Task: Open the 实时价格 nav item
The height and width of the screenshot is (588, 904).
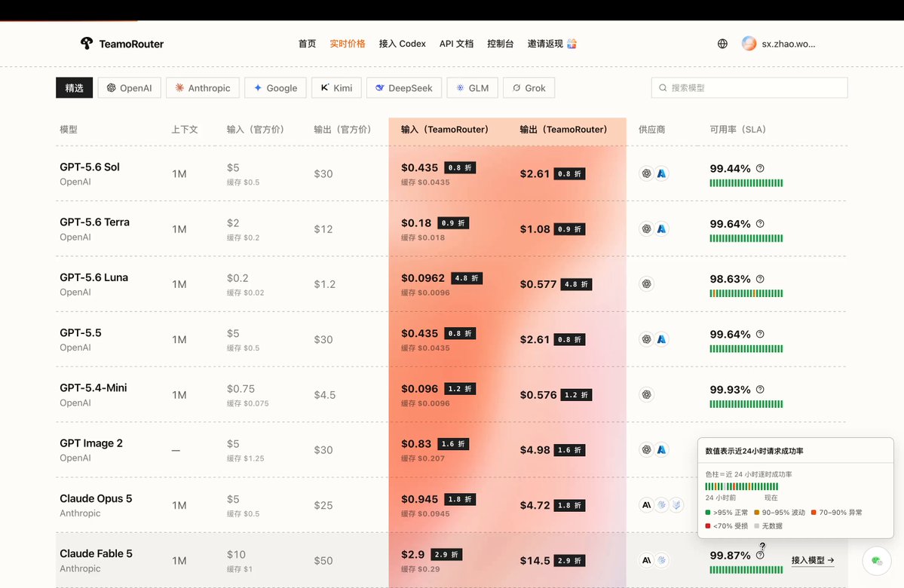Action: [x=348, y=44]
